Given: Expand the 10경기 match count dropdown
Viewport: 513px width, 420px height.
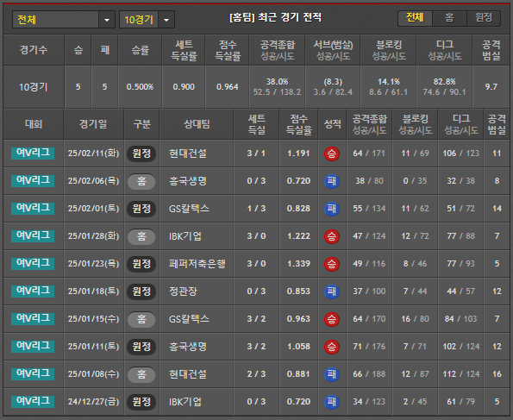Looking at the screenshot, I should 166,20.
